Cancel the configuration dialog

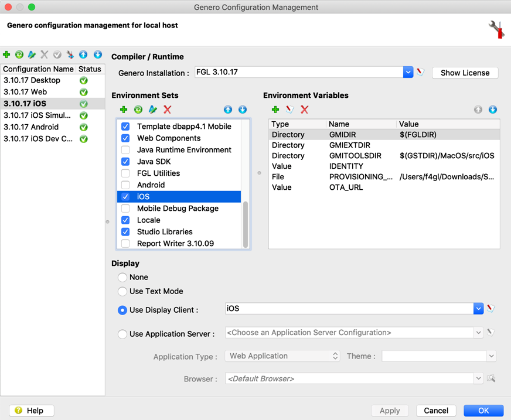tap(436, 410)
